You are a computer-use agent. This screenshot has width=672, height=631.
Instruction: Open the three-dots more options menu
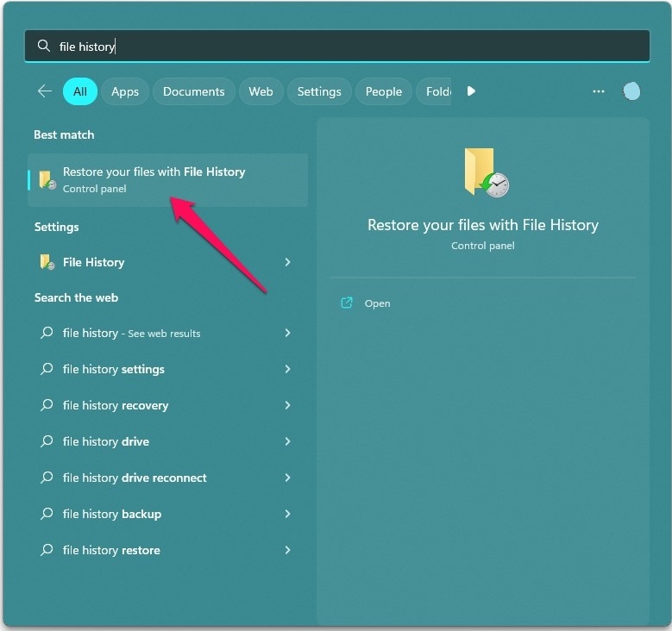599,91
